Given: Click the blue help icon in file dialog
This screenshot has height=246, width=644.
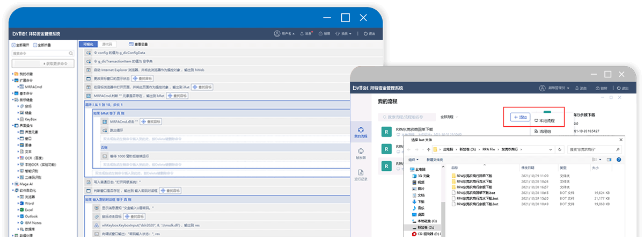Looking at the screenshot, I should [x=620, y=160].
